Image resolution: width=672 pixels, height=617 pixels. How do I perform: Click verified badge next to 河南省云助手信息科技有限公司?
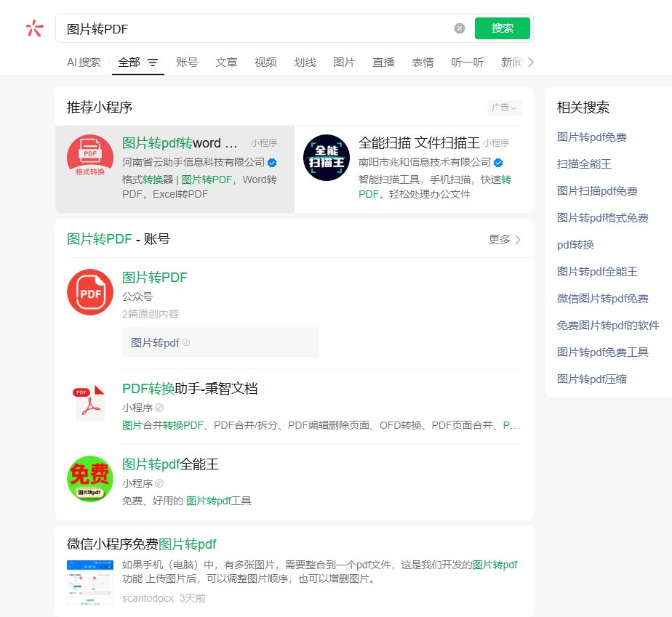[272, 163]
